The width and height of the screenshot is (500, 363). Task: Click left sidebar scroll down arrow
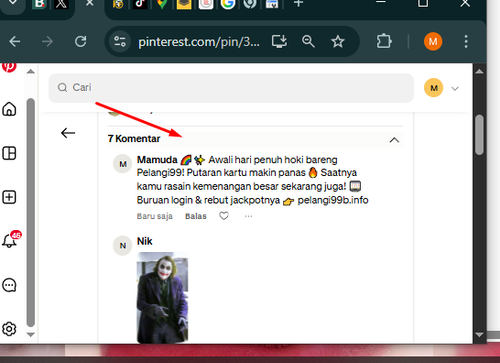(31, 334)
